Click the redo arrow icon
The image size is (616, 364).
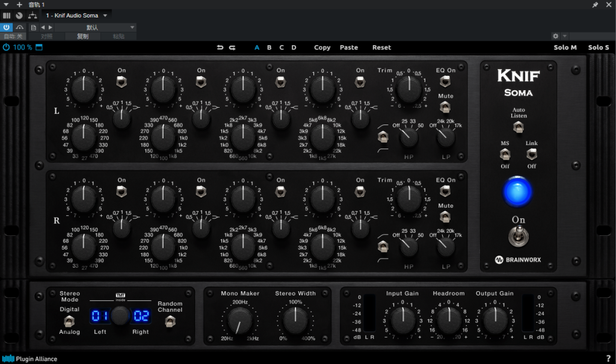(x=232, y=48)
